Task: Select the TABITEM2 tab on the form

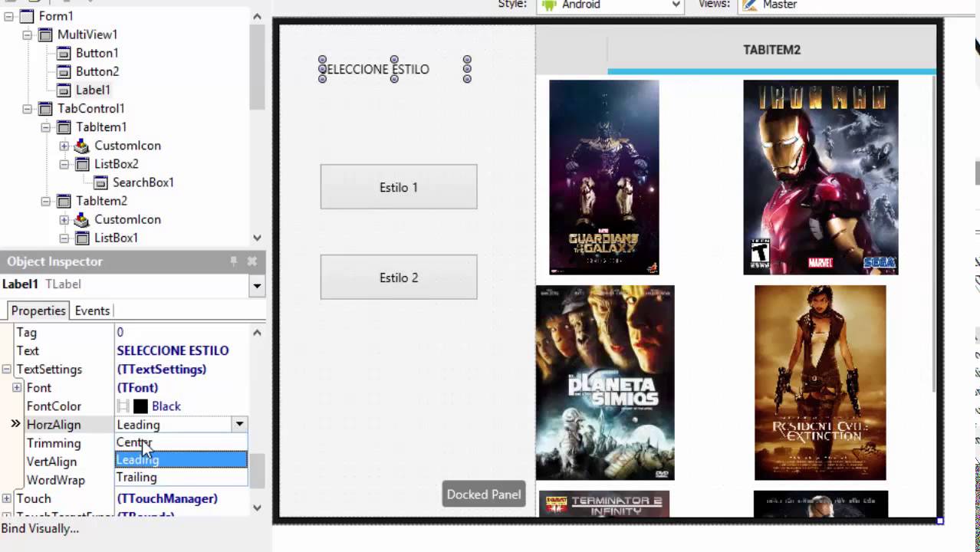Action: point(771,50)
